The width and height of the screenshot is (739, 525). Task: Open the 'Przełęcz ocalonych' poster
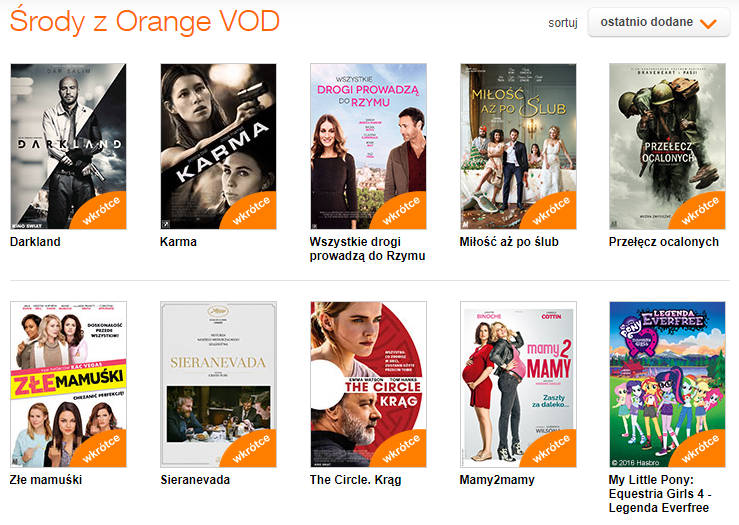[x=667, y=147]
